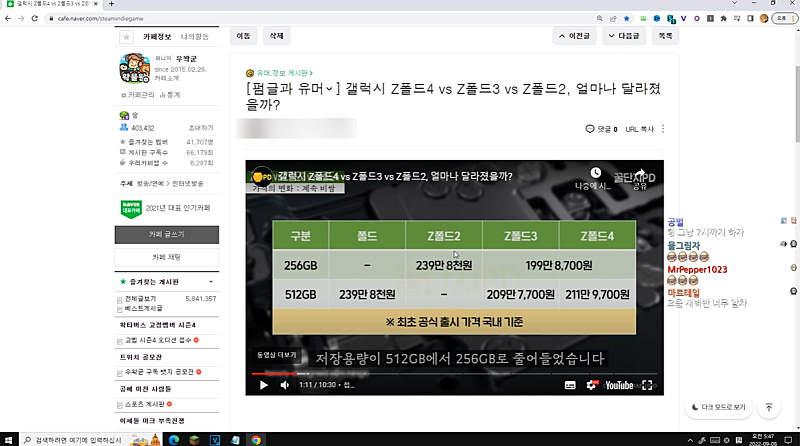800x446 pixels.
Task: Open the post category dropdown 펌글과 유머
Action: [x=292, y=89]
